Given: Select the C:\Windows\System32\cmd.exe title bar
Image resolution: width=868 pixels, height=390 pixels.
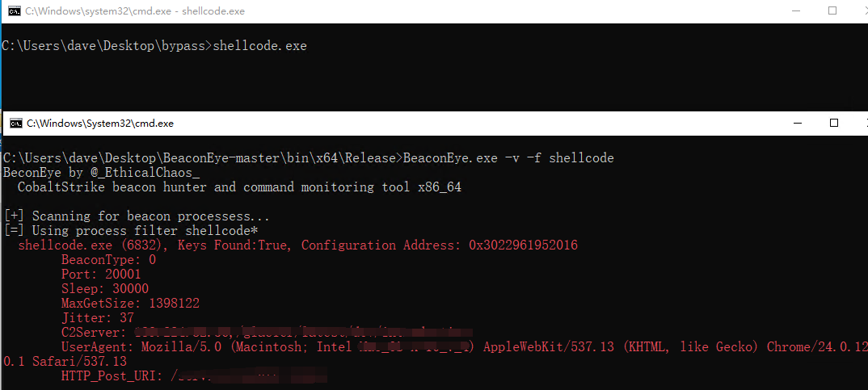Looking at the screenshot, I should click(x=100, y=124).
